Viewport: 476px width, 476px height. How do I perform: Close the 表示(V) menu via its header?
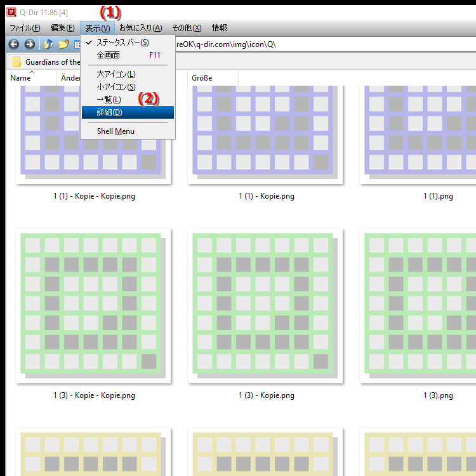[x=98, y=28]
